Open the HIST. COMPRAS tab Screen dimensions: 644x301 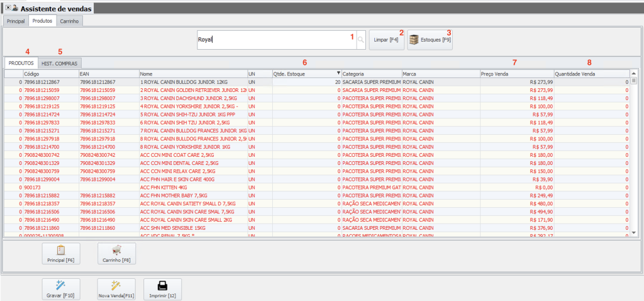(x=59, y=63)
